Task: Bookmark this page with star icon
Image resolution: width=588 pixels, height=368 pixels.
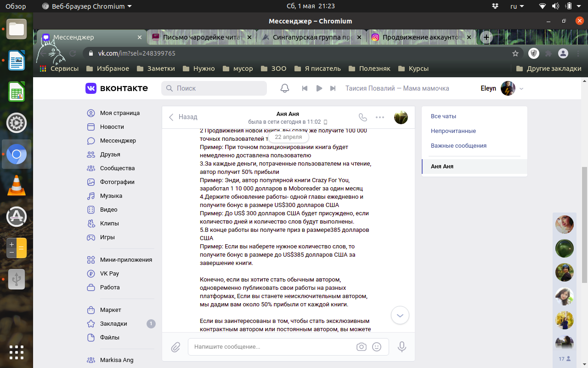Action: pos(515,53)
